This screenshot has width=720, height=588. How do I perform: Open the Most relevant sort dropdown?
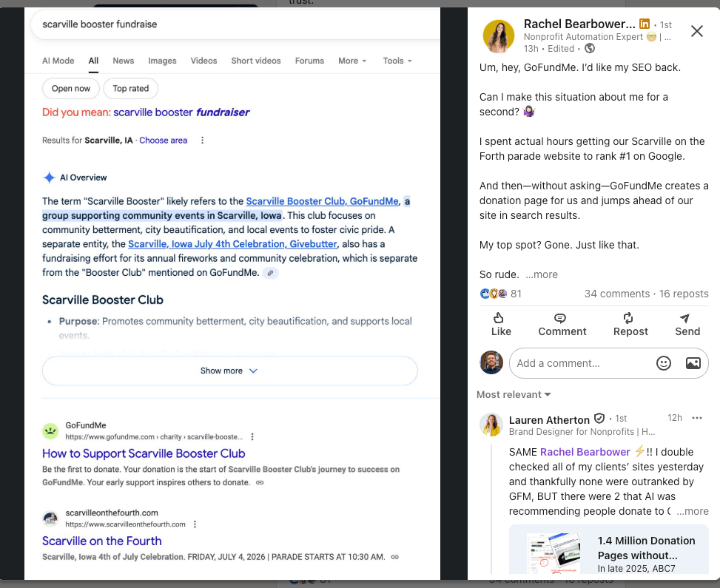point(513,394)
